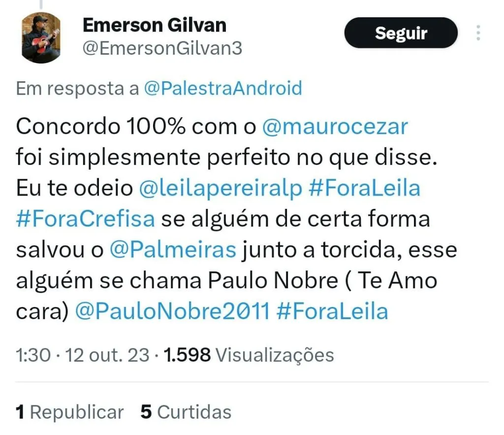Visit the @maurocezar mention
This screenshot has width=504, height=435.
(x=335, y=127)
